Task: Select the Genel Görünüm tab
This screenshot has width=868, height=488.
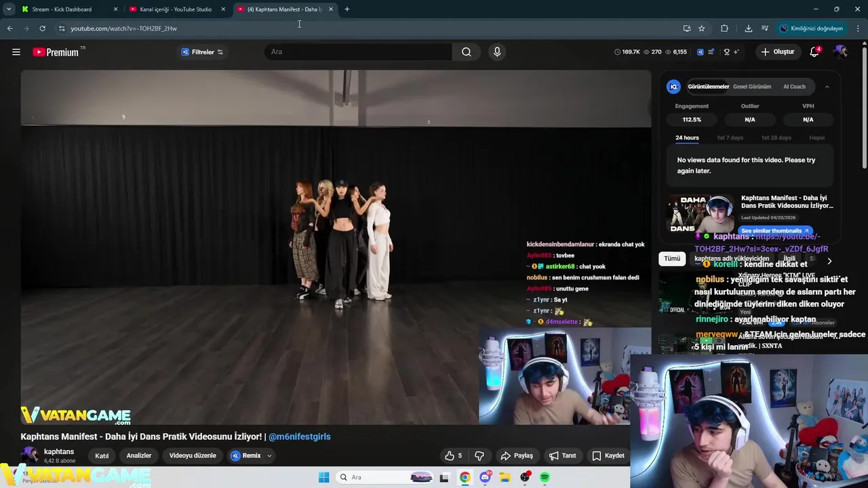Action: click(x=752, y=87)
